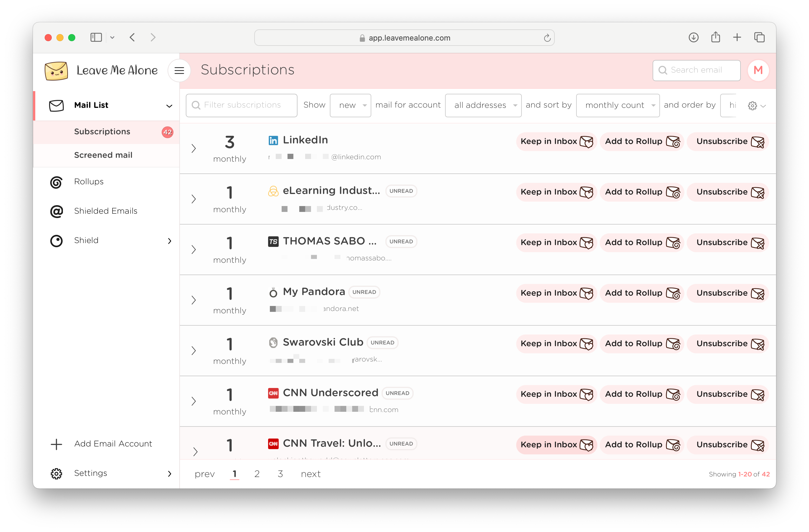Click the Rollups spiral icon
This screenshot has height=532, width=809.
point(56,182)
